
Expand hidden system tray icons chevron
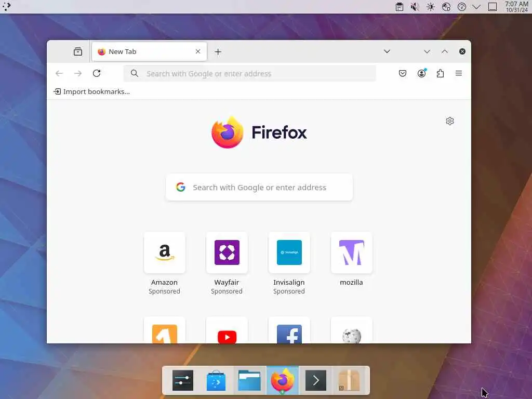tap(476, 7)
